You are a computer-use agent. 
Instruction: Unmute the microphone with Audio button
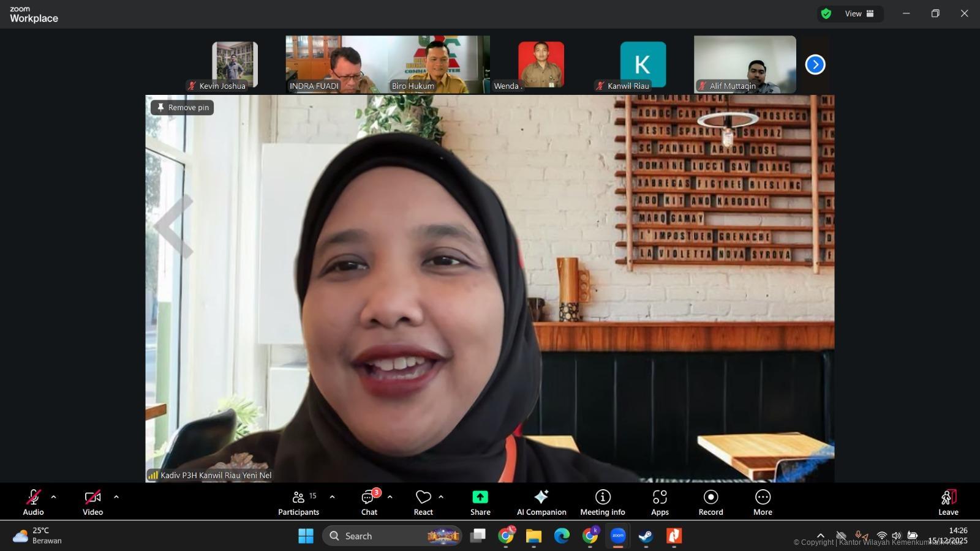(x=33, y=502)
